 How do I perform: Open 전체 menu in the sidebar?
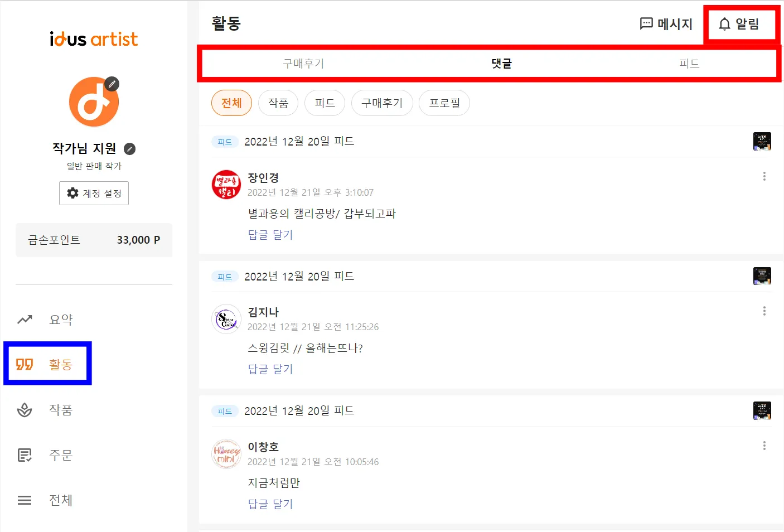tap(61, 500)
